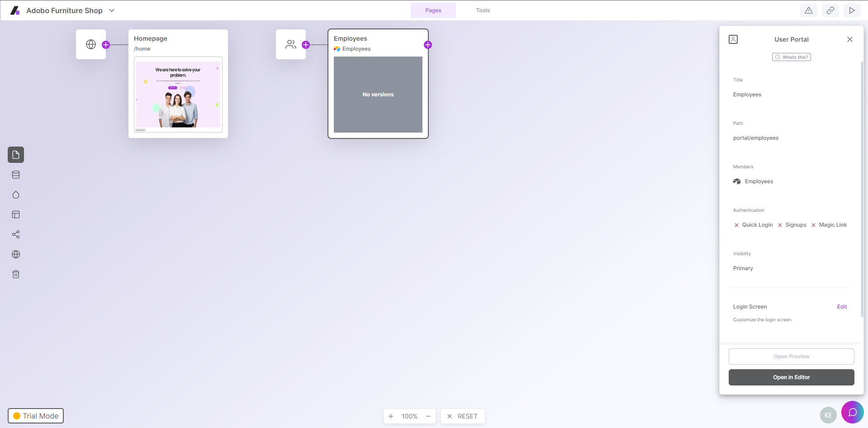The height and width of the screenshot is (428, 868).
Task: Click the users group portal node
Action: (x=291, y=44)
